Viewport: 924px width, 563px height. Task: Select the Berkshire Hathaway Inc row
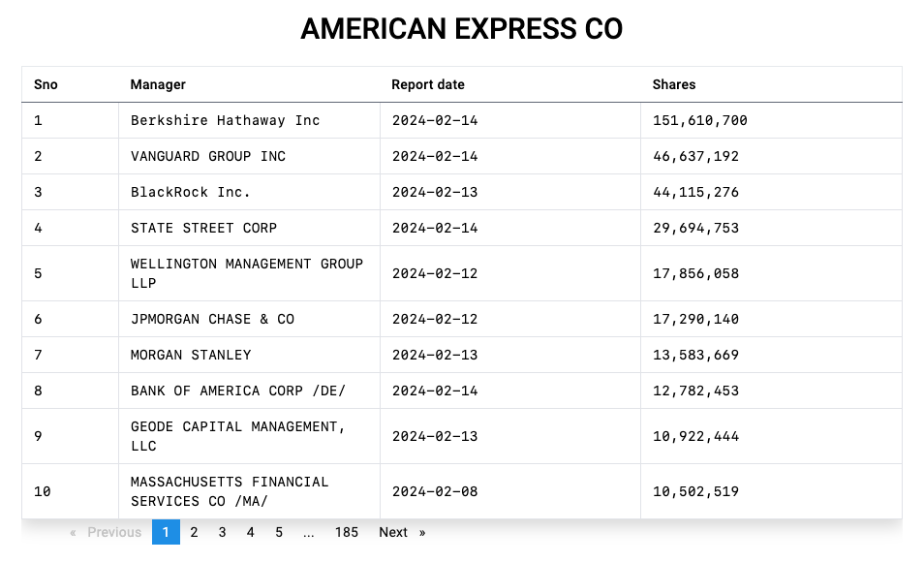tap(225, 120)
